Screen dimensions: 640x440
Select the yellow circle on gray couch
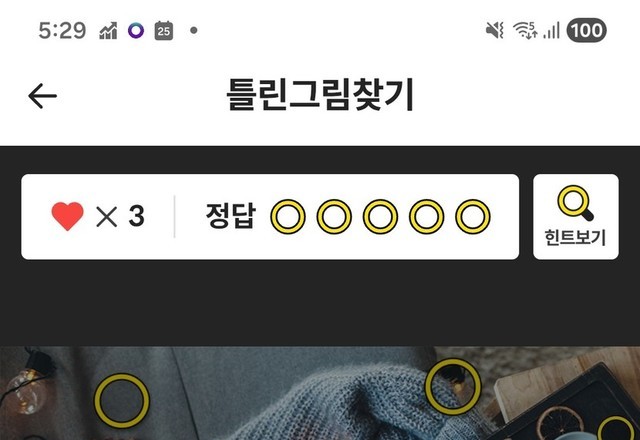point(122,400)
